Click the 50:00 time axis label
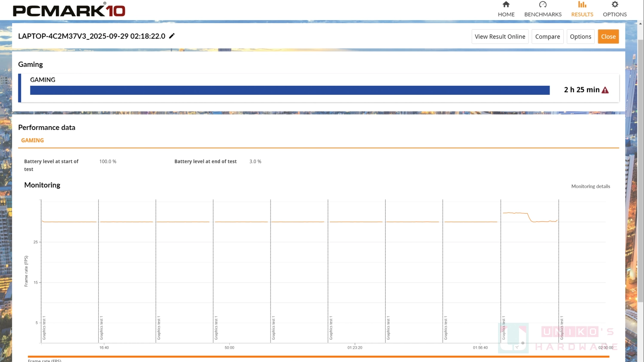The height and width of the screenshot is (362, 644). point(229,347)
